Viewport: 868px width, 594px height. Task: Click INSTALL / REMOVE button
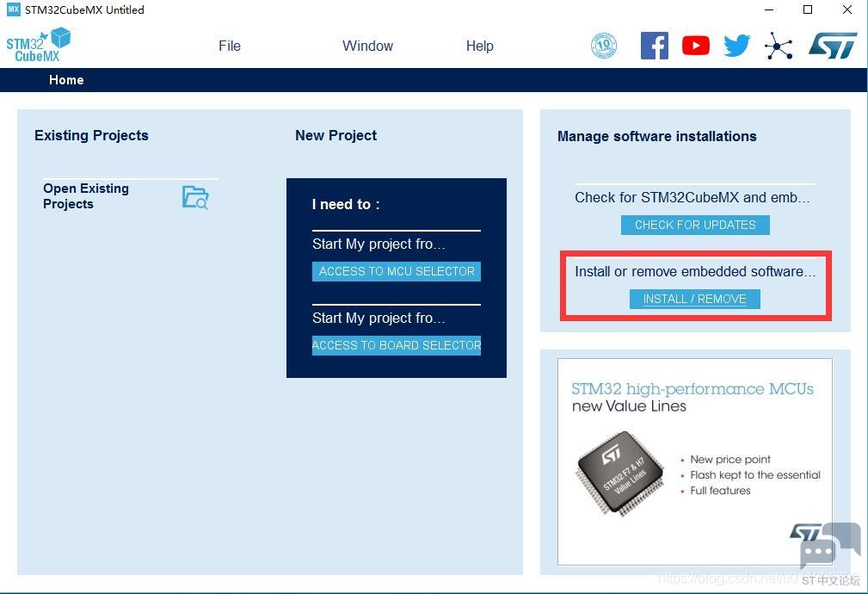[695, 300]
